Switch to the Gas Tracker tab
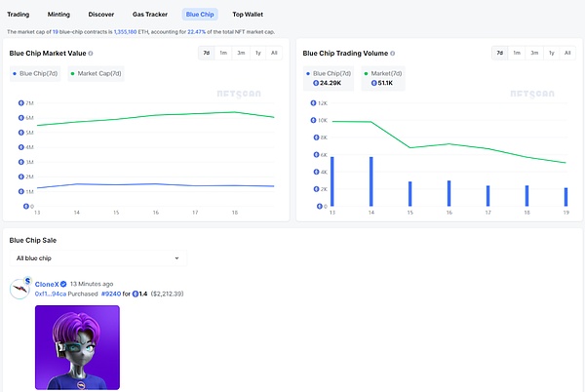This screenshot has width=585, height=392. (151, 15)
